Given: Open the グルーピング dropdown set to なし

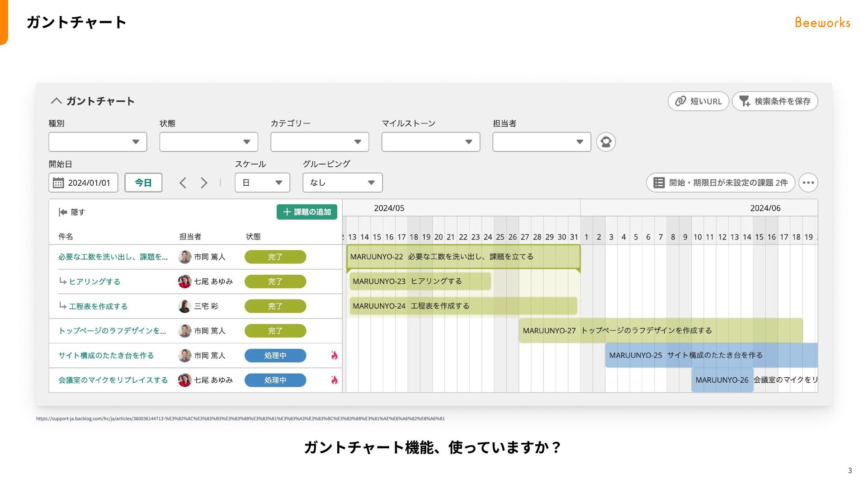Looking at the screenshot, I should (343, 183).
